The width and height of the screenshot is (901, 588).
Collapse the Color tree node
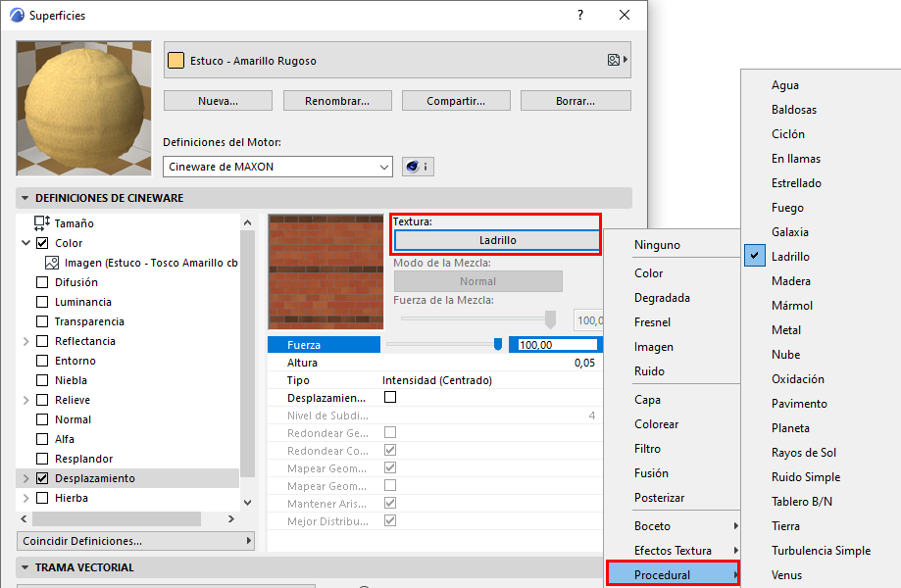(x=25, y=243)
